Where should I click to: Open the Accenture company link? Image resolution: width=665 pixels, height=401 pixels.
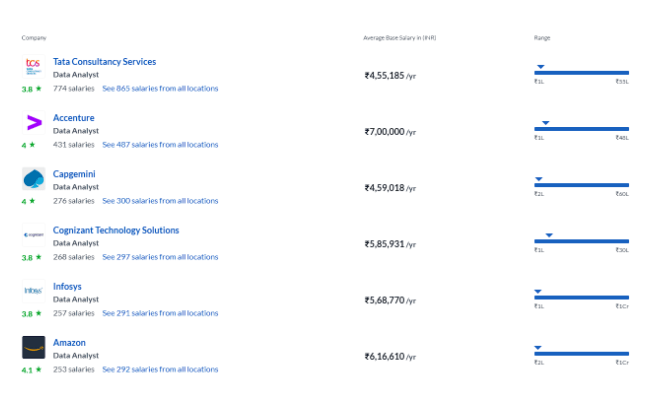pos(73,118)
